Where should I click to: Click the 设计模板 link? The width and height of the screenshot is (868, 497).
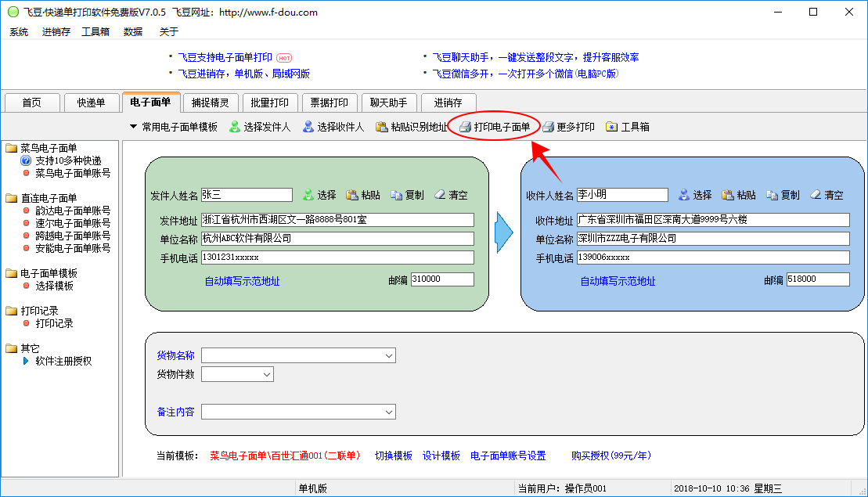click(441, 456)
